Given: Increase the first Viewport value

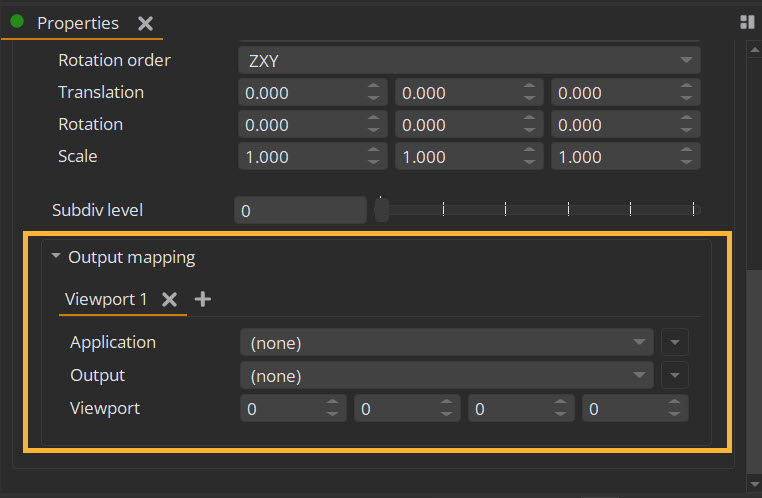Looking at the screenshot, I should pos(332,403).
